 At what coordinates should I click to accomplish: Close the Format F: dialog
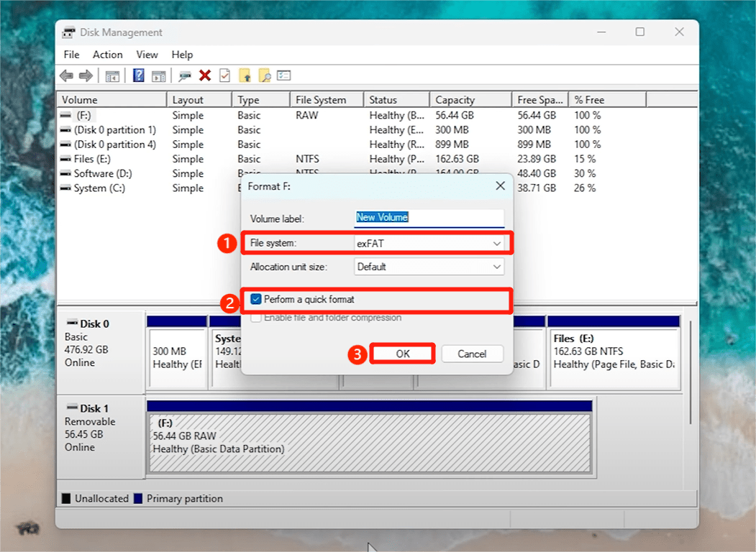(x=501, y=186)
